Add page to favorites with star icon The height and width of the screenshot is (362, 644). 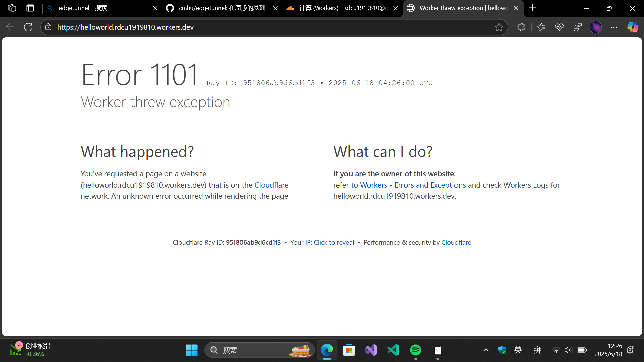tap(499, 27)
